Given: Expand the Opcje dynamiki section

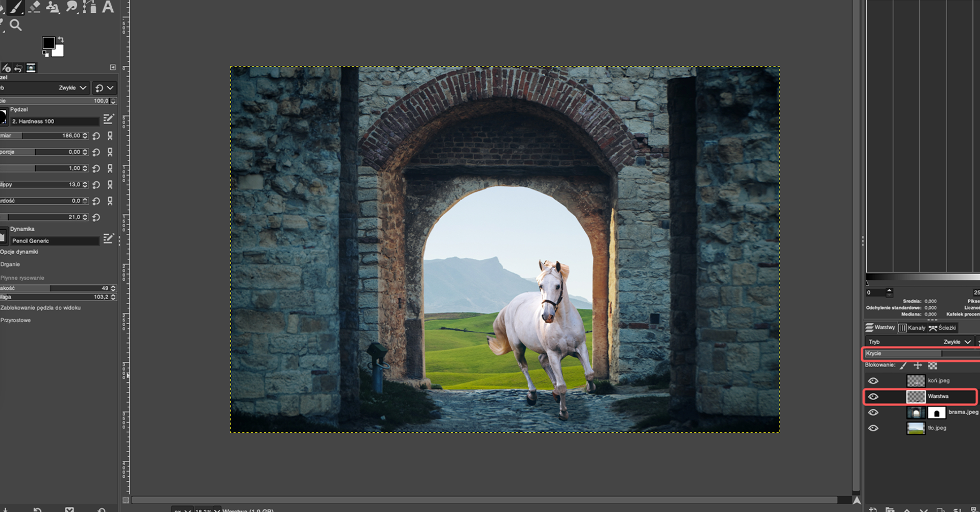Looking at the screenshot, I should [19, 252].
